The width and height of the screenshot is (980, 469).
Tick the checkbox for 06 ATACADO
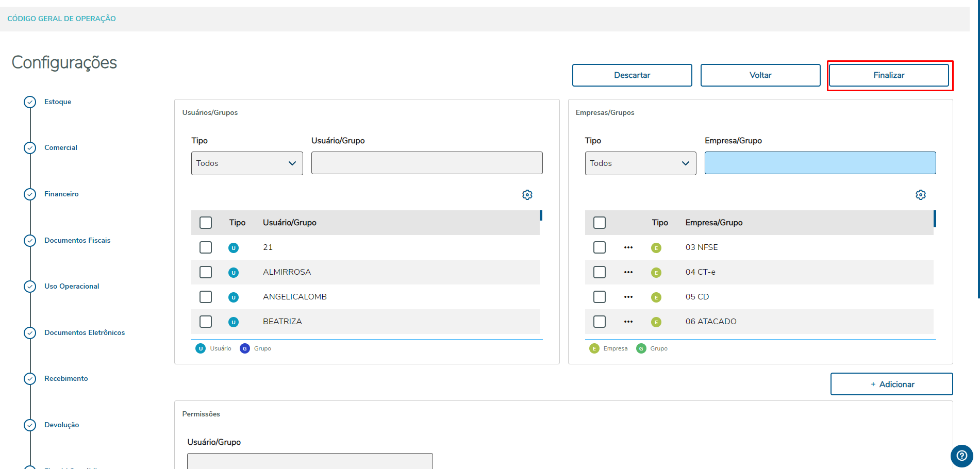pyautogui.click(x=599, y=322)
